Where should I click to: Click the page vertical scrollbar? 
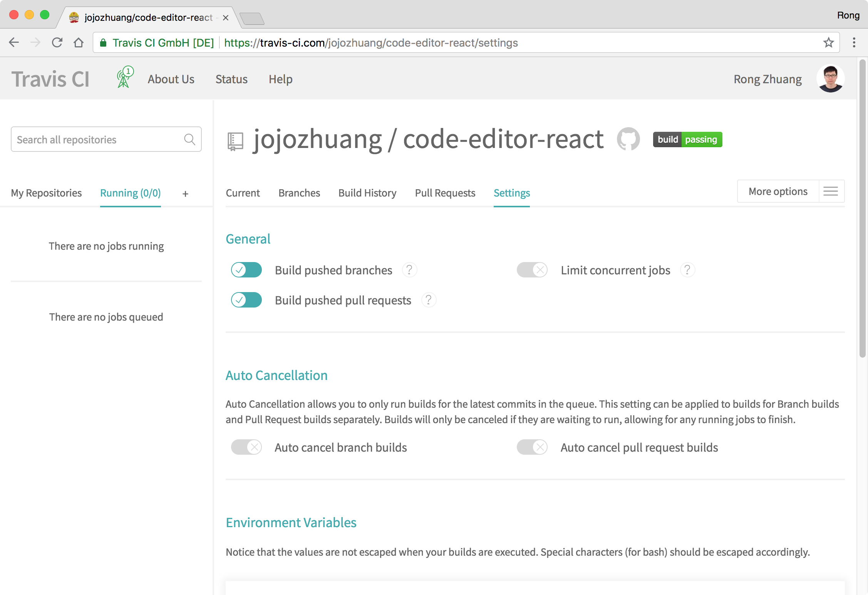862,208
